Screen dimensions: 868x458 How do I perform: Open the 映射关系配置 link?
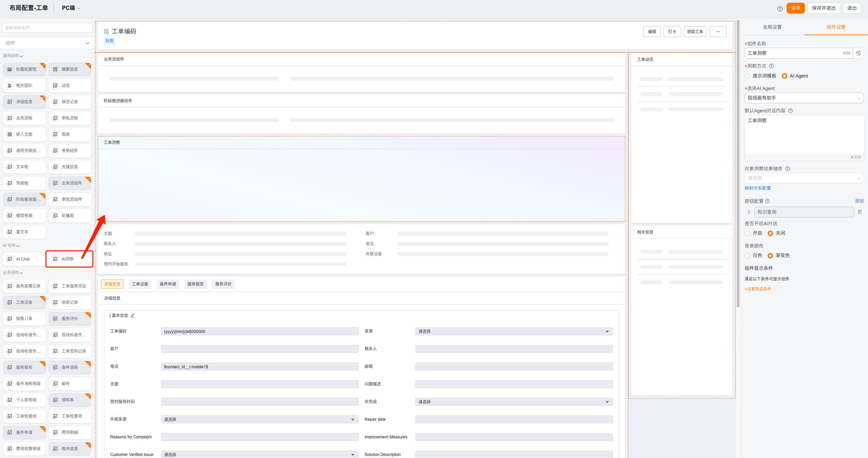click(757, 188)
